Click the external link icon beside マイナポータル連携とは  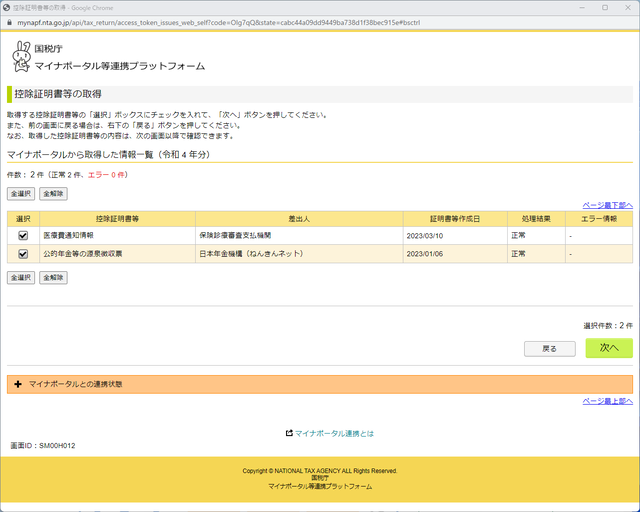pyautogui.click(x=289, y=433)
